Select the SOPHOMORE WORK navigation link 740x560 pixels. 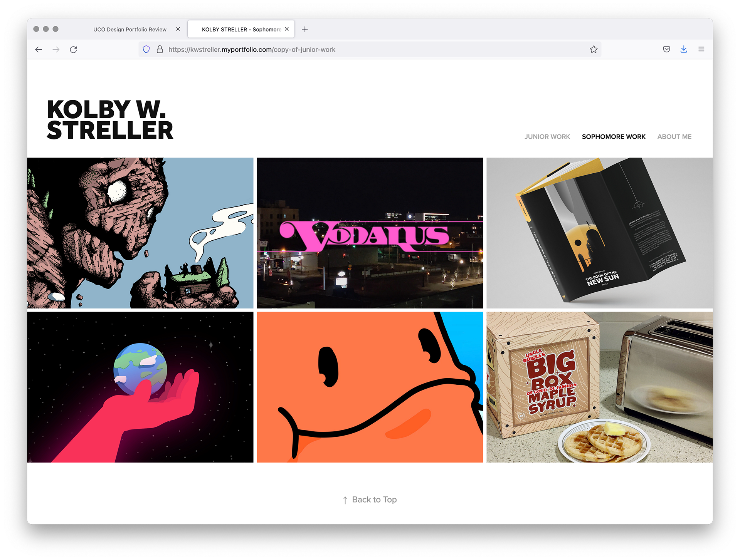614,137
